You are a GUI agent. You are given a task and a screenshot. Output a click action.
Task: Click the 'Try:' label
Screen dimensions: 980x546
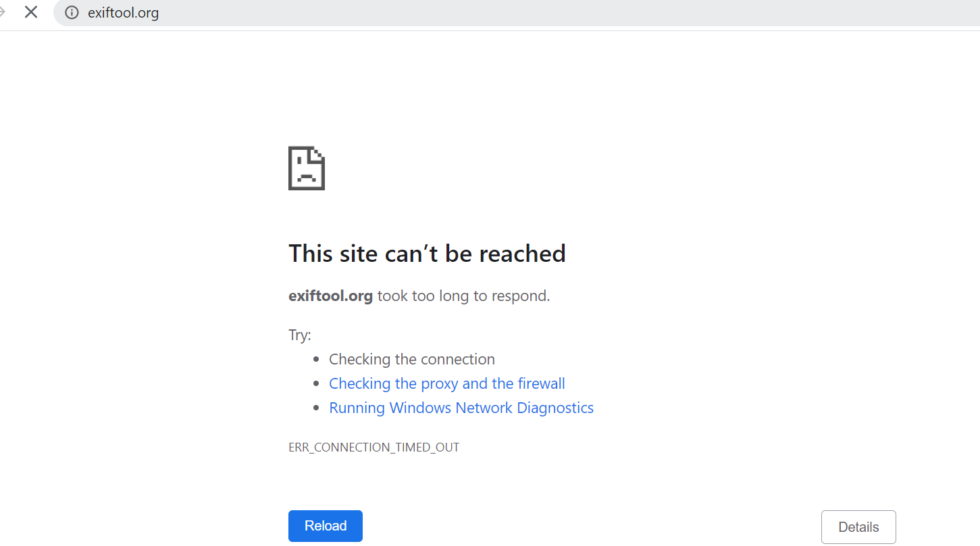[x=300, y=335]
